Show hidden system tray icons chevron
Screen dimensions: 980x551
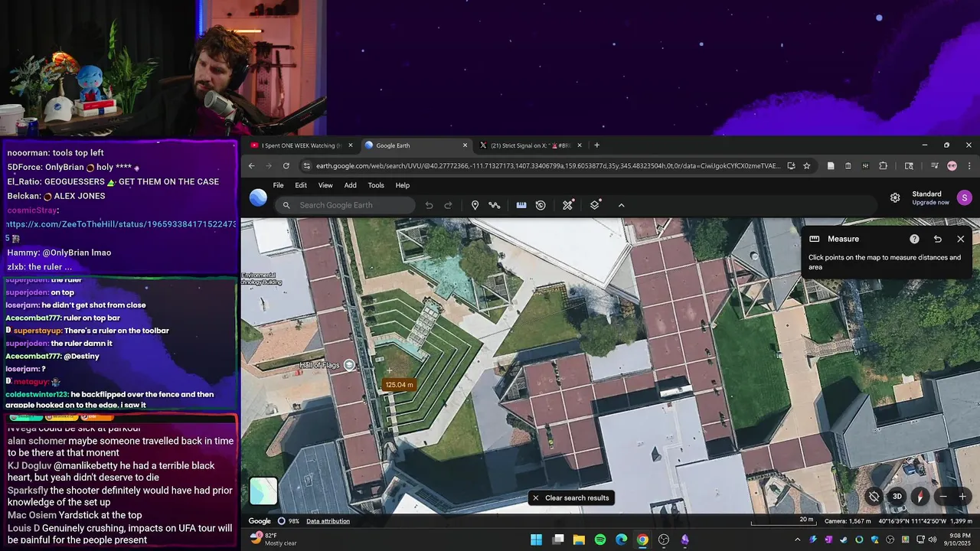coord(797,540)
